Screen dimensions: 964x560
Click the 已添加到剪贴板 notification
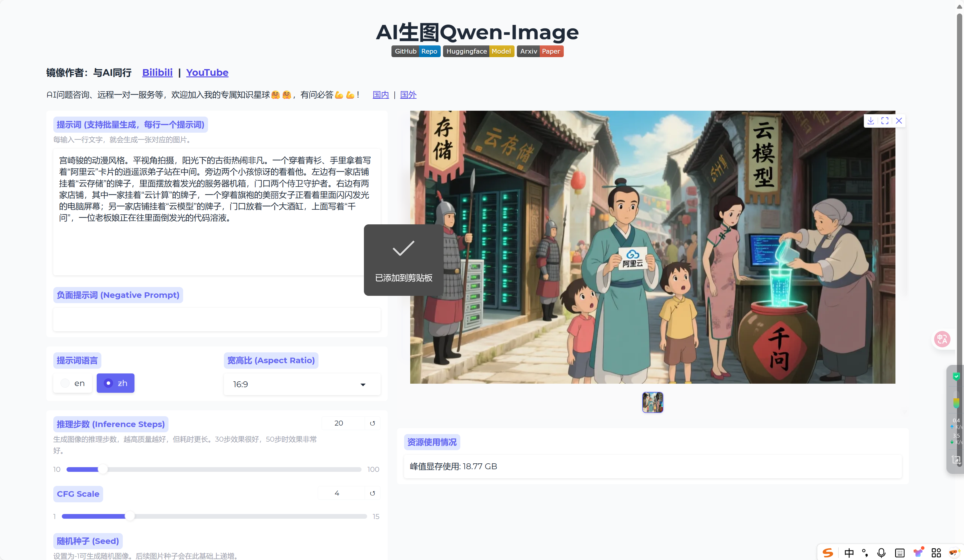[x=403, y=260]
